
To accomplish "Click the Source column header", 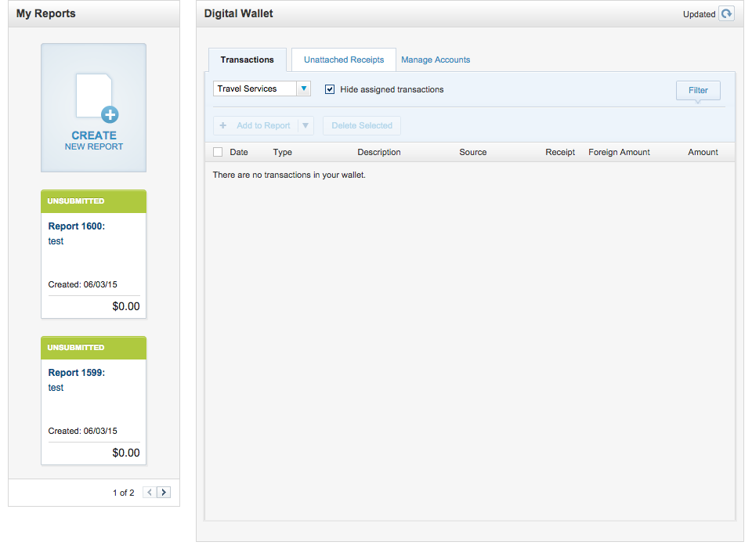I will [x=473, y=152].
